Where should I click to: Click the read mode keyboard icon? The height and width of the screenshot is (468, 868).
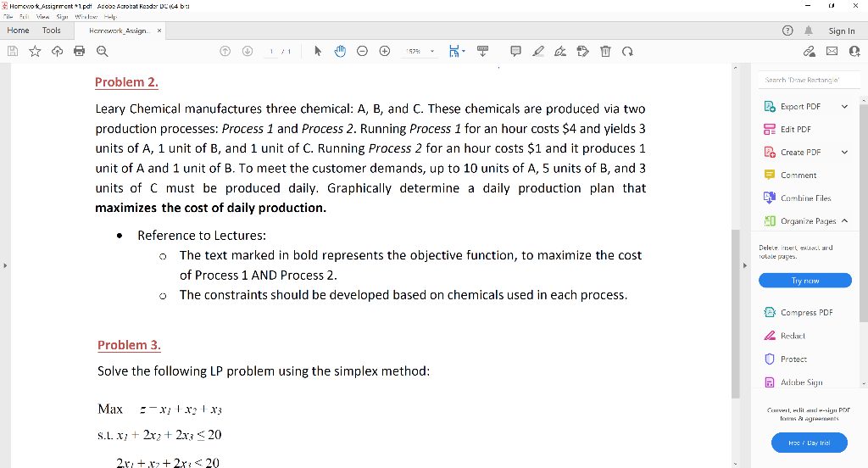[482, 52]
